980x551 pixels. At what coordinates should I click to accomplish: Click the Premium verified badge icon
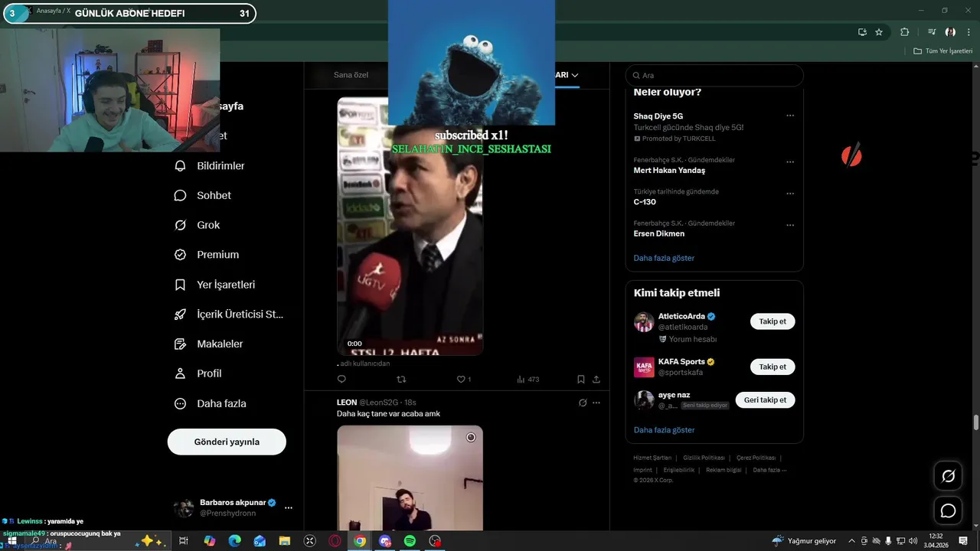tap(180, 255)
